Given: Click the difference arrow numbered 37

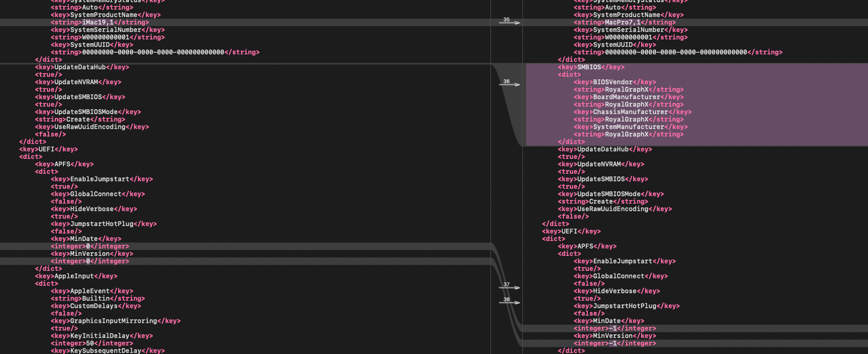Looking at the screenshot, I should click(509, 287).
